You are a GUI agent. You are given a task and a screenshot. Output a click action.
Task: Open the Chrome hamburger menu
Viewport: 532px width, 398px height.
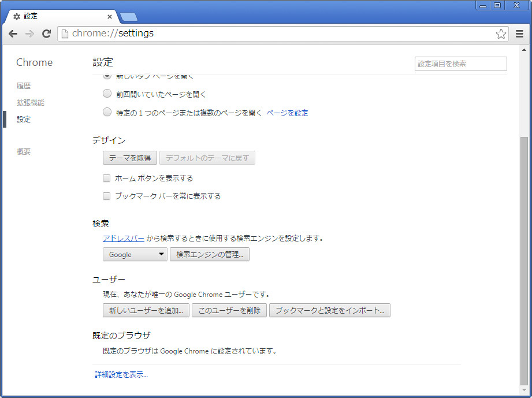tap(519, 34)
